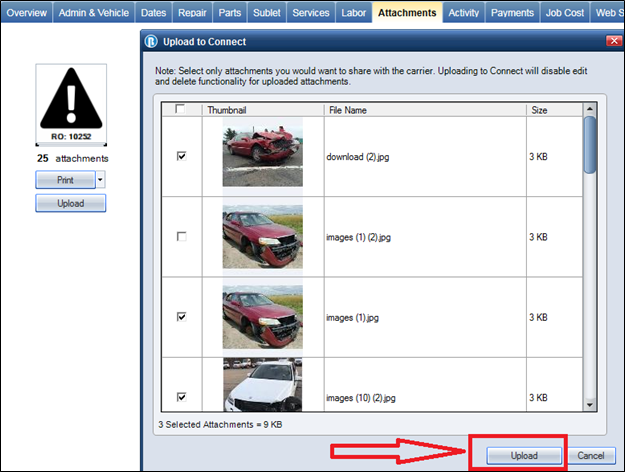Image resolution: width=625 pixels, height=472 pixels.
Task: Click the 25 attachments count label
Action: coord(73,158)
